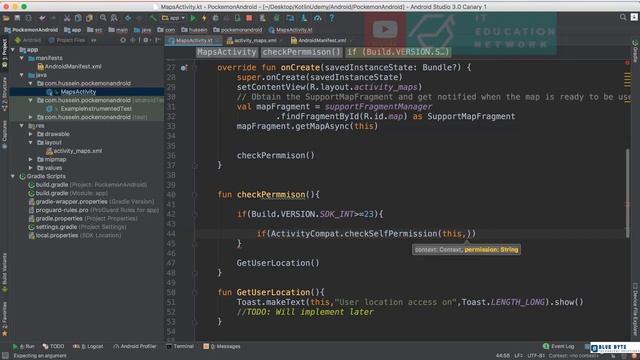
Task: Click the Undo toolbar icon
Action: (x=42, y=18)
